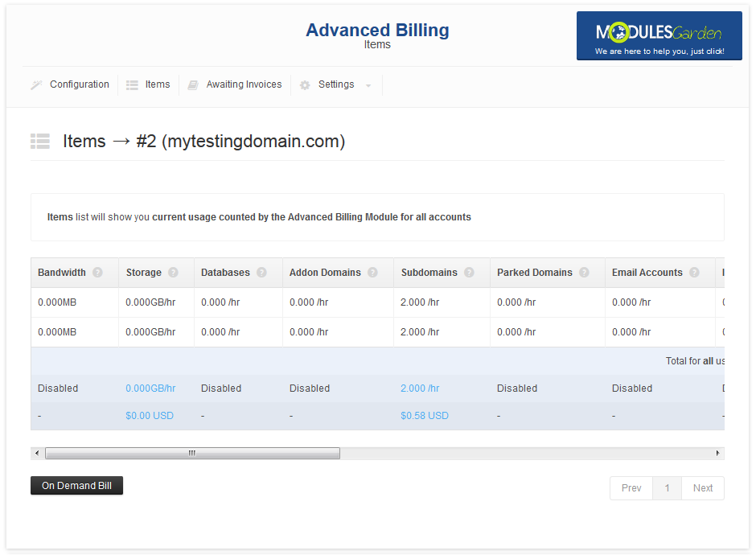
Task: Select page 1 in pagination
Action: (x=668, y=488)
